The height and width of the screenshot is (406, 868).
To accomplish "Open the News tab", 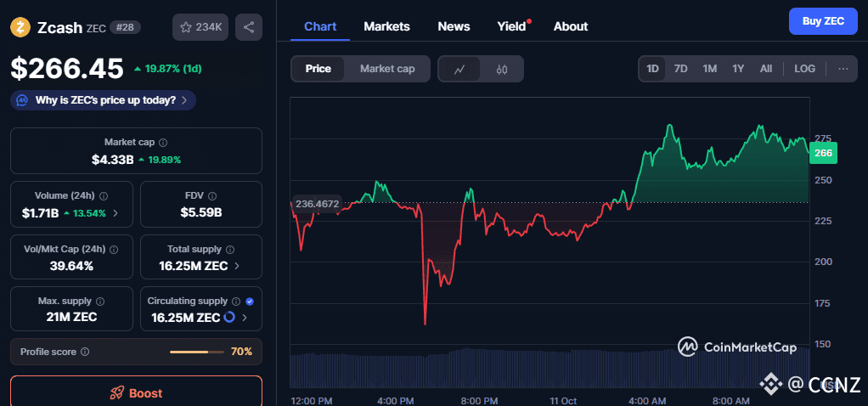I will point(454,26).
